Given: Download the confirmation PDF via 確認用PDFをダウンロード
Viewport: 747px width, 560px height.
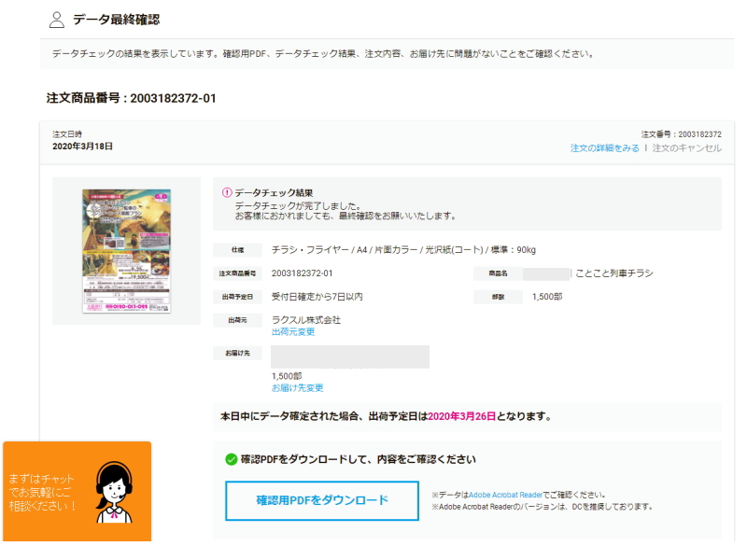Looking at the screenshot, I should click(322, 500).
